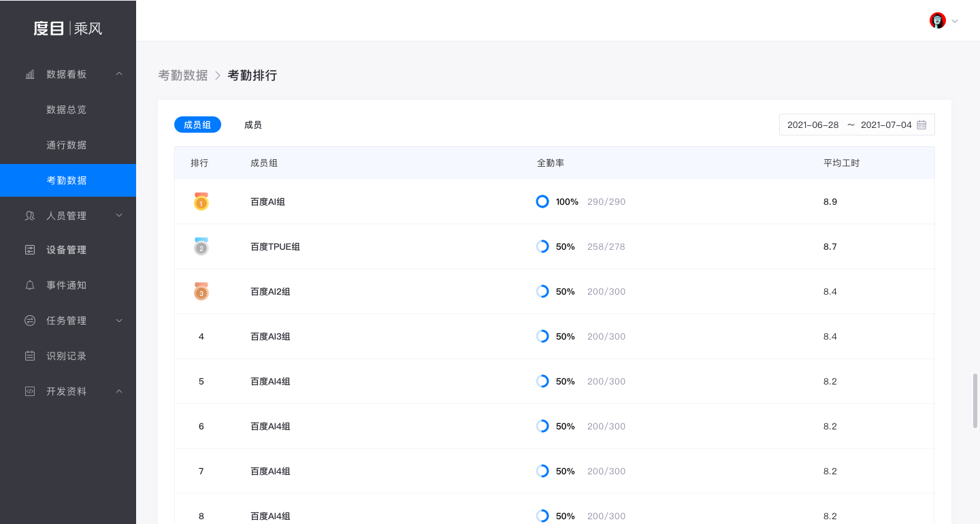Click the 设备管理 device icon

coord(30,250)
